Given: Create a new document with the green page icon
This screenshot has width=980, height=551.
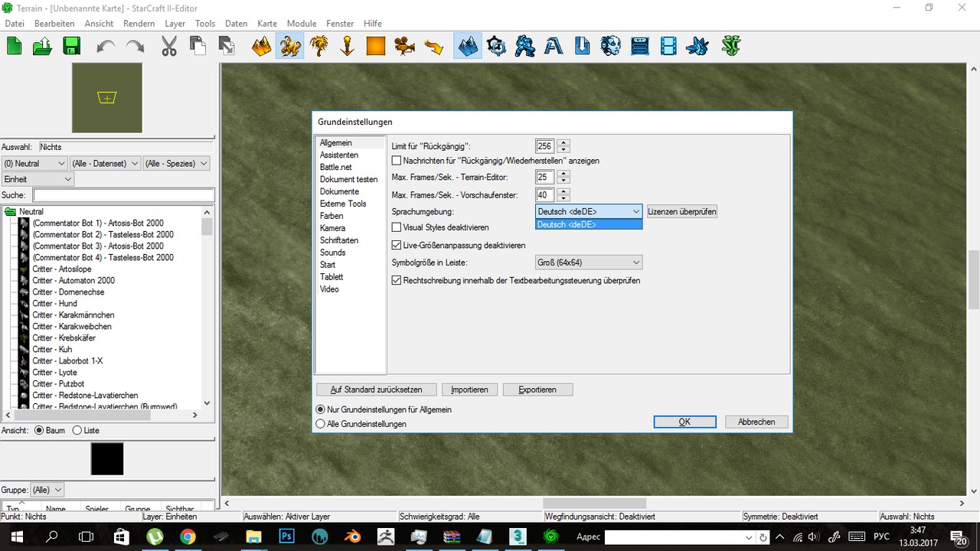Looking at the screenshot, I should coord(14,46).
